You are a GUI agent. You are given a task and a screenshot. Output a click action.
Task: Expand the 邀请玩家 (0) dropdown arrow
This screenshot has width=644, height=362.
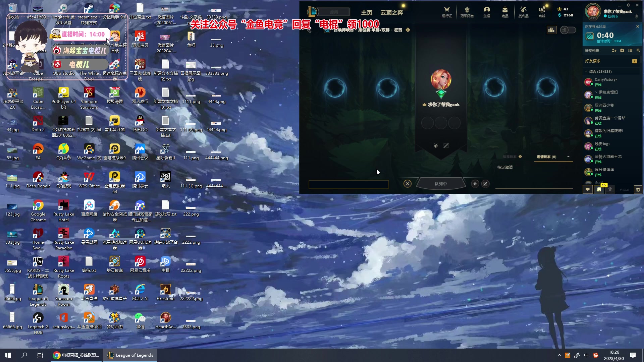568,157
